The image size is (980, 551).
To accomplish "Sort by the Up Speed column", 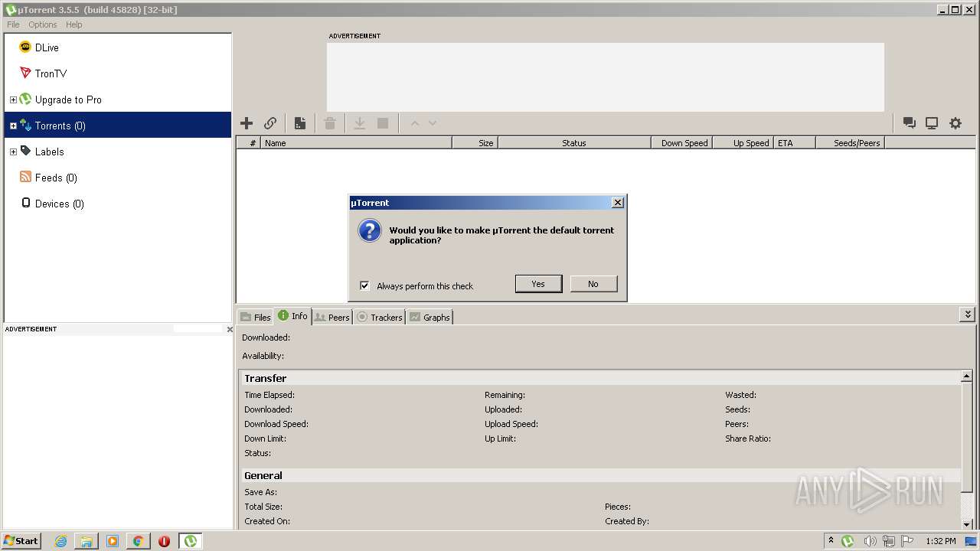I will (743, 143).
